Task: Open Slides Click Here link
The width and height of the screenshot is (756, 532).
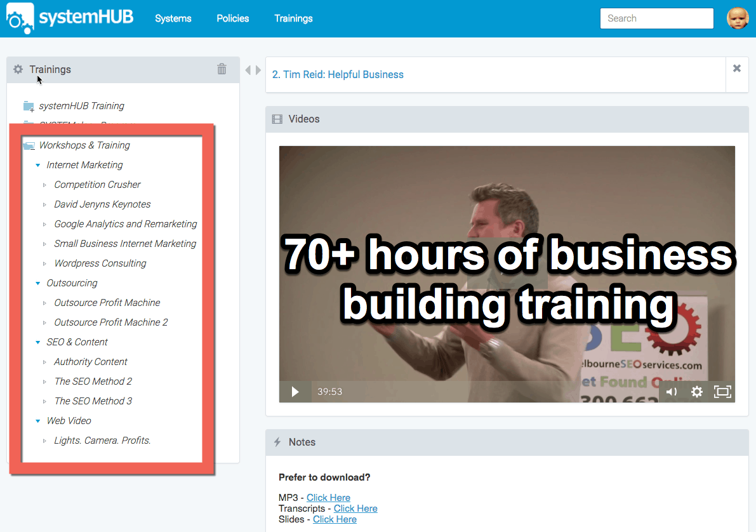Action: point(335,519)
